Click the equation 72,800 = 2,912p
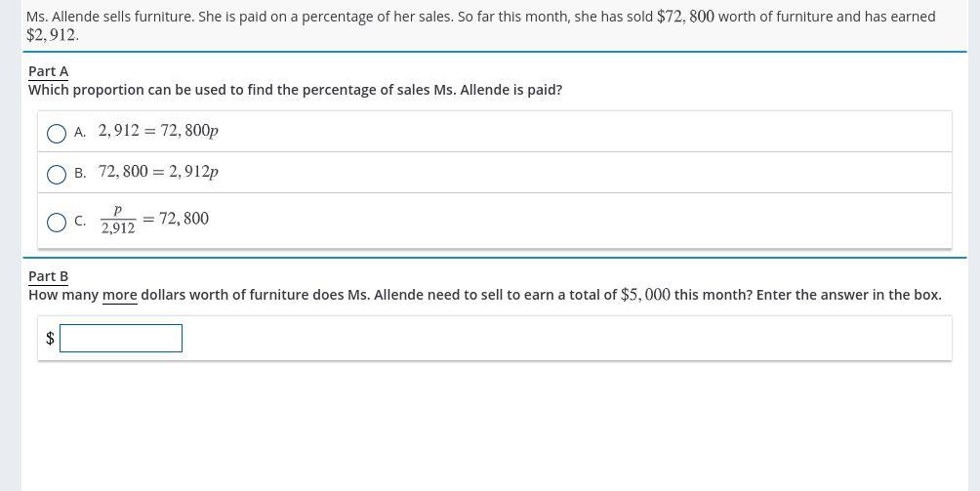This screenshot has width=980, height=491. point(158,172)
